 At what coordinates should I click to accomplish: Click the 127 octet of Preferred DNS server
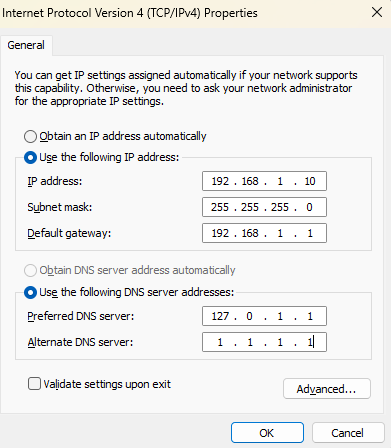point(220,316)
